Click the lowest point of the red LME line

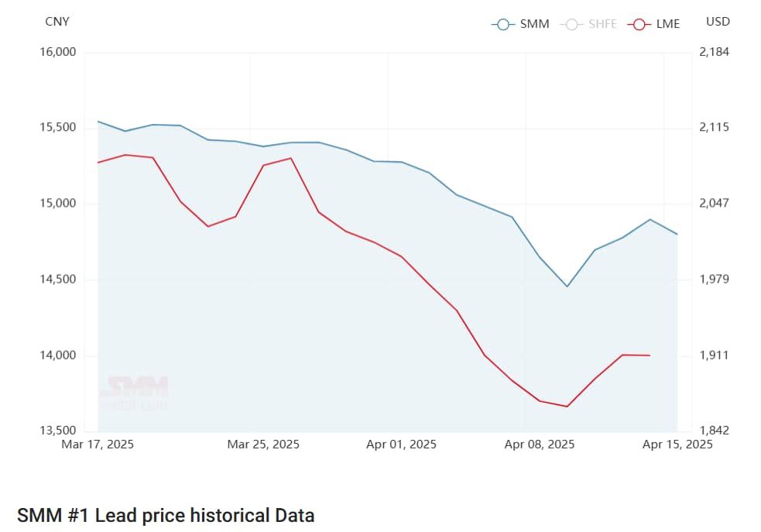point(567,407)
